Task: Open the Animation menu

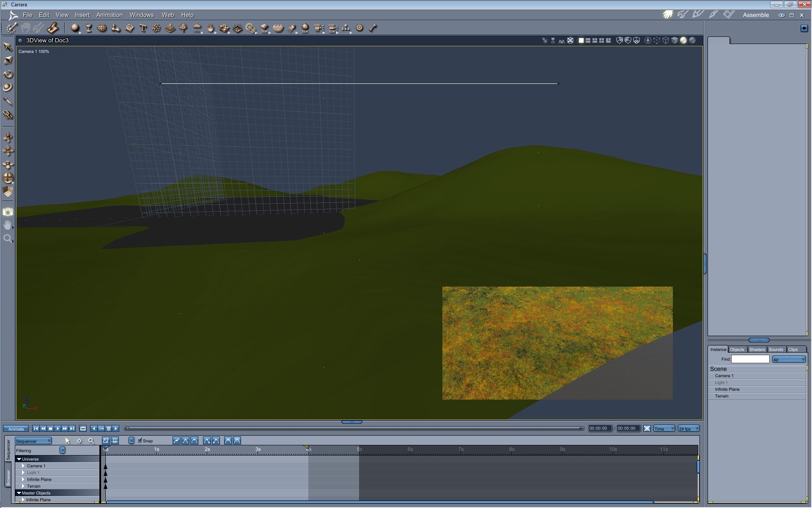Action: 109,15
